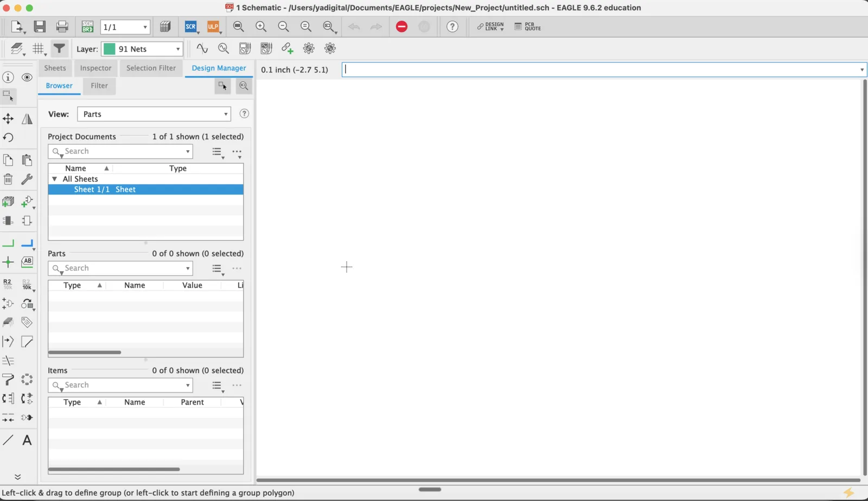Image resolution: width=868 pixels, height=501 pixels.
Task: Click the PCB Quote button
Action: (x=527, y=26)
